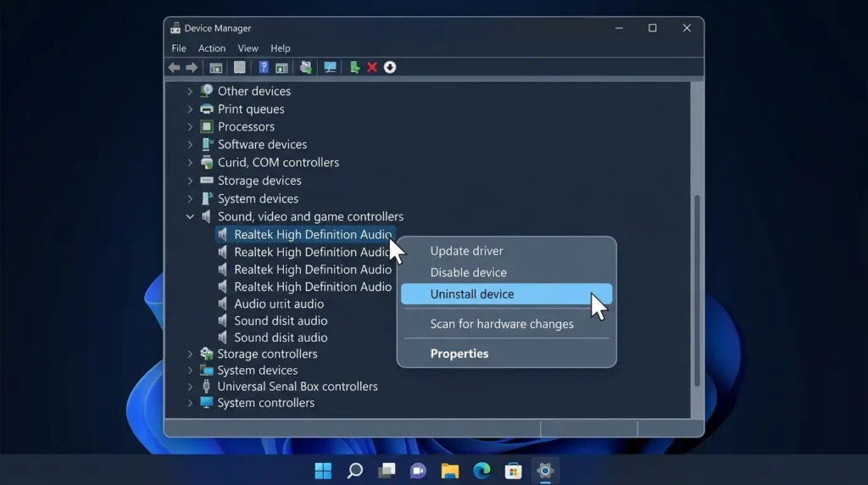
Task: Open taskbar Search
Action: pos(355,471)
